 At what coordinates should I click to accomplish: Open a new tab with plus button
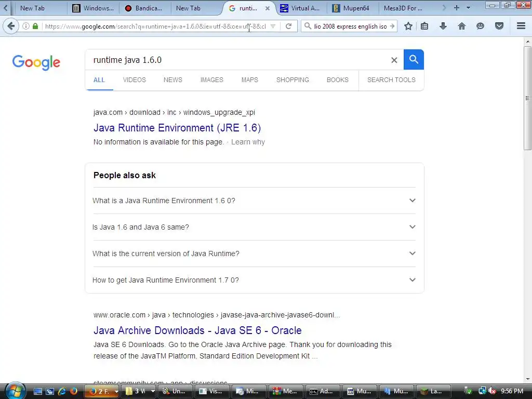pos(457,8)
